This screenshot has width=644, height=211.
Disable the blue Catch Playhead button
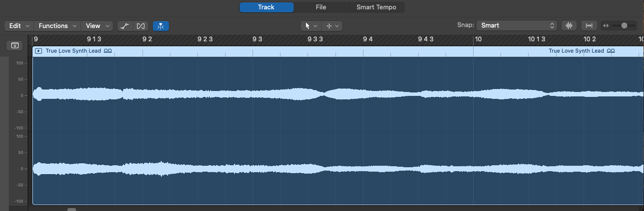tap(160, 26)
